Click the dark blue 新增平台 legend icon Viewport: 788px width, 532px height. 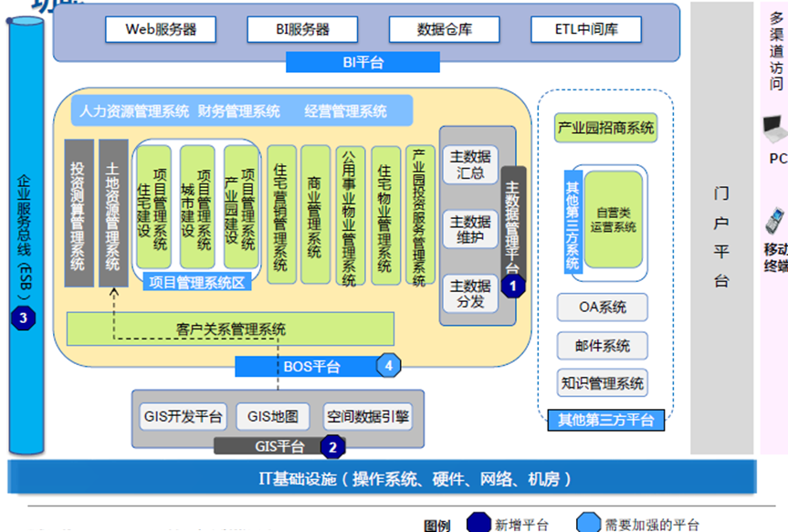[x=479, y=523]
